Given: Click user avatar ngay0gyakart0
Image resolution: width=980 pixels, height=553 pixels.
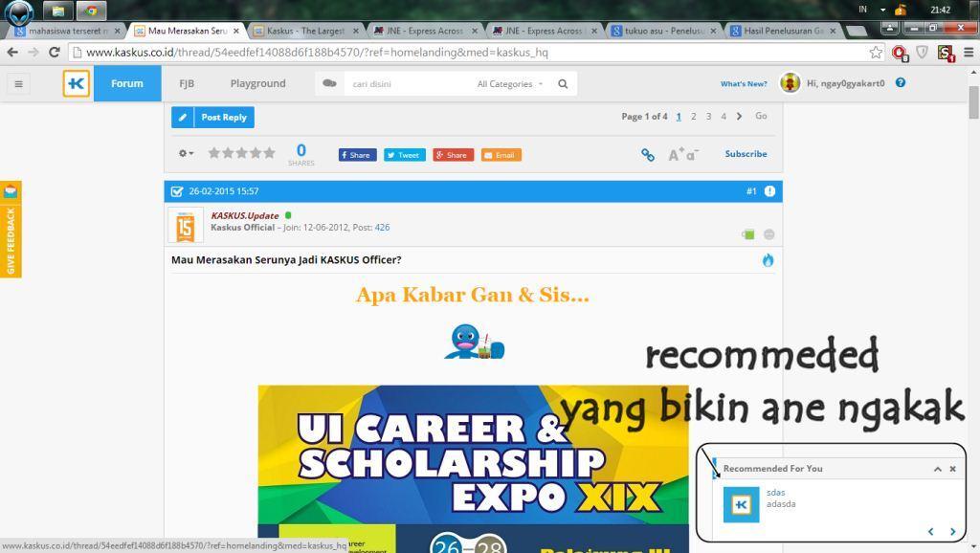Looking at the screenshot, I should tap(791, 83).
